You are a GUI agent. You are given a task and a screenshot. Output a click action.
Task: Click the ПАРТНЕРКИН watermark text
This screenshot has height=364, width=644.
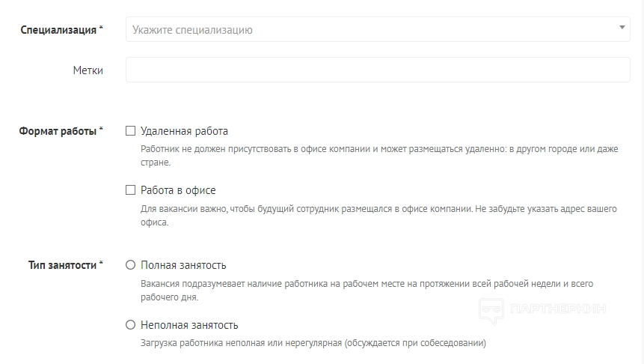click(x=556, y=309)
